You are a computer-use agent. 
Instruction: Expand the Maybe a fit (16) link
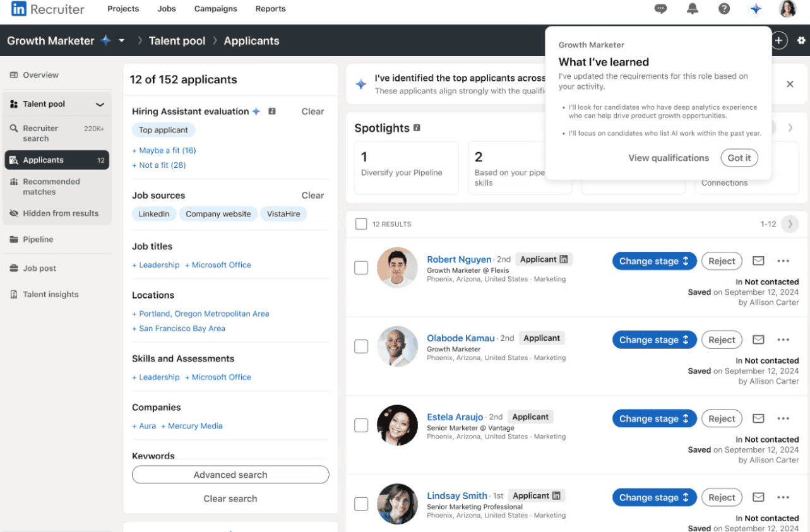click(x=164, y=150)
